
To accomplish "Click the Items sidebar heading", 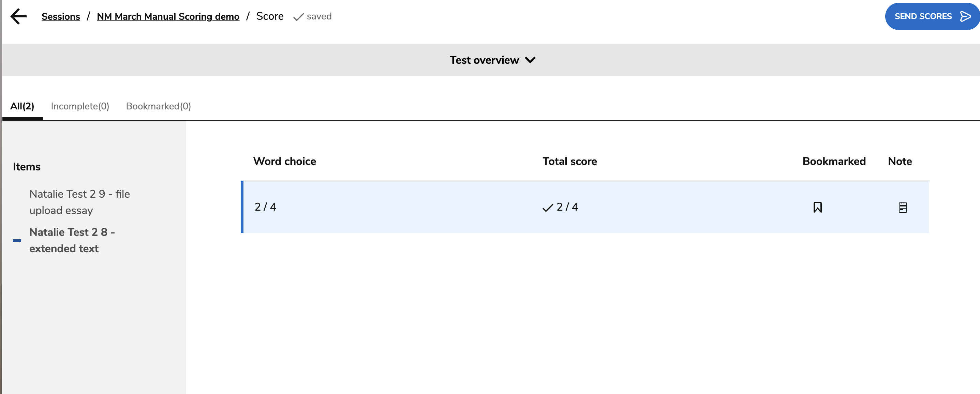I will click(x=27, y=167).
